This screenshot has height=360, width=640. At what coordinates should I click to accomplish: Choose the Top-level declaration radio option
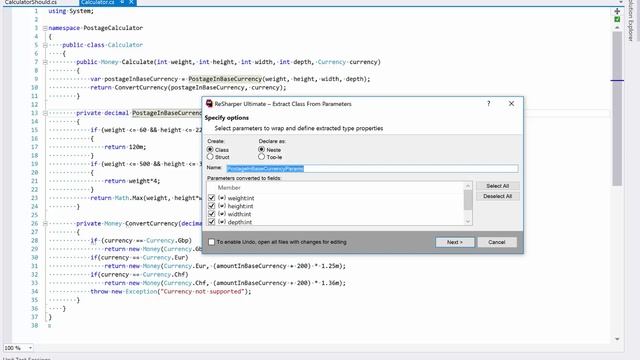coord(262,157)
